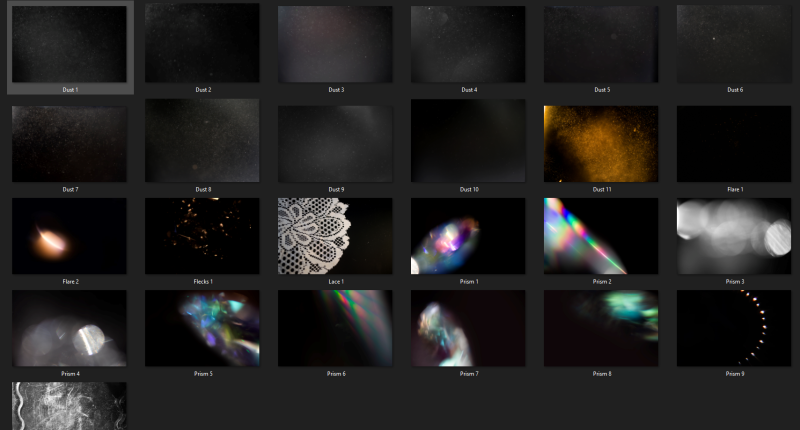Choose the Dust 5 thumbnail image
Image resolution: width=800 pixels, height=430 pixels.
(x=601, y=44)
